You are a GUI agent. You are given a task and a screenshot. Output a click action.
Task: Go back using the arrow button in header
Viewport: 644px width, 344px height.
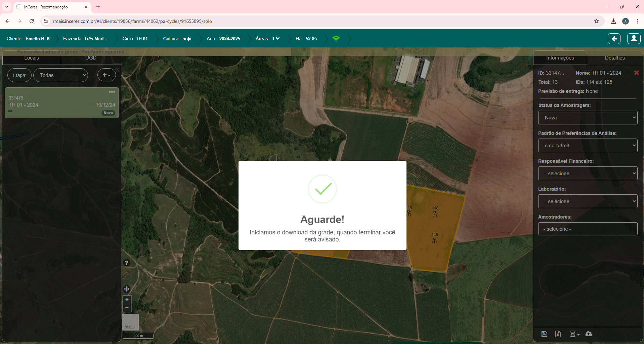coord(614,39)
